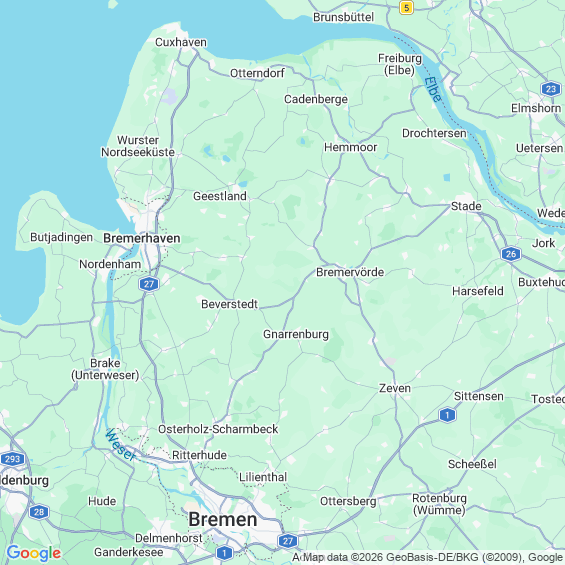Image resolution: width=565 pixels, height=565 pixels.
Task: Select the A23 highway shield near Elmshorn
Action: pos(551,89)
